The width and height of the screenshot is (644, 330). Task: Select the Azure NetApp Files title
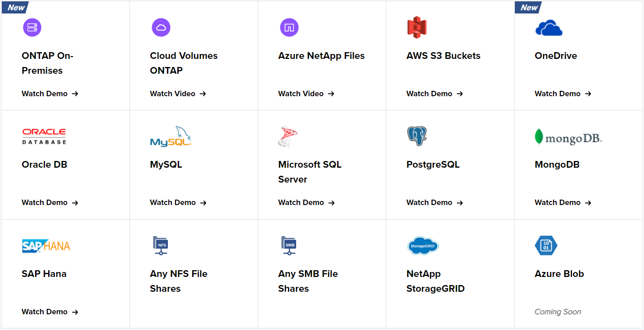[321, 56]
